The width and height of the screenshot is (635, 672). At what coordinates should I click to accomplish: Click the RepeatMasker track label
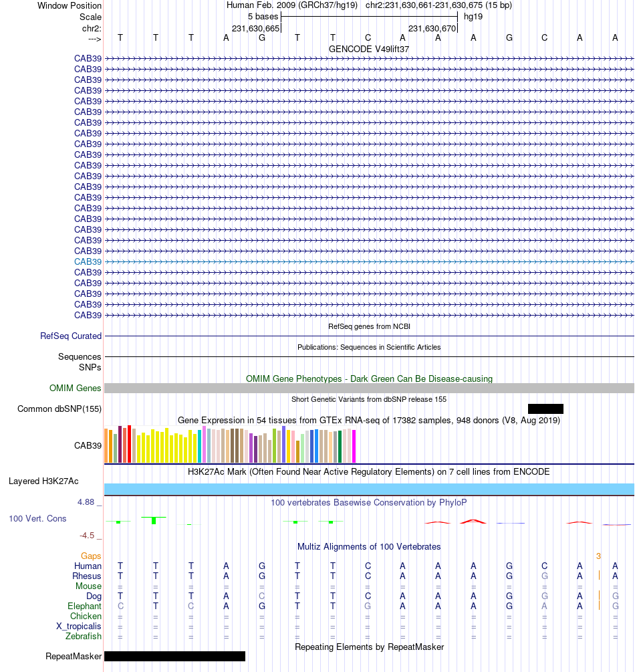coord(74,656)
